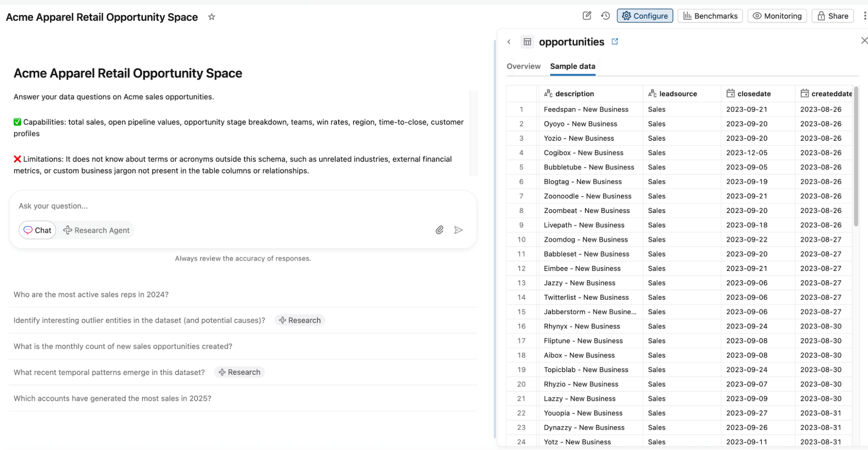Click the table icon beside opportunities title
The height and width of the screenshot is (450, 868).
coord(528,41)
